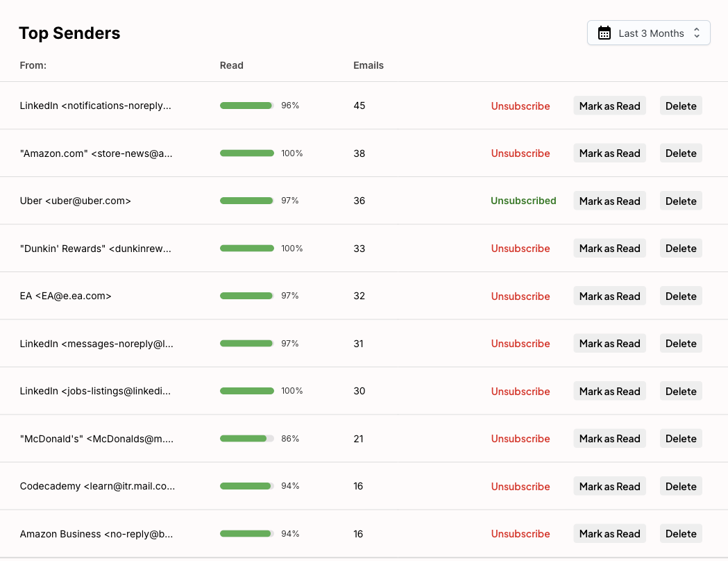Select the LinkedIn notifications-noreply sender name

pos(95,106)
